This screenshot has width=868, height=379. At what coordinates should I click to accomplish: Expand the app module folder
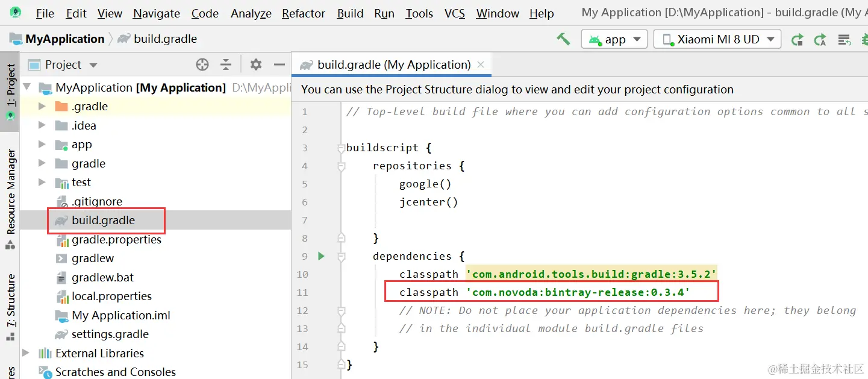(42, 145)
